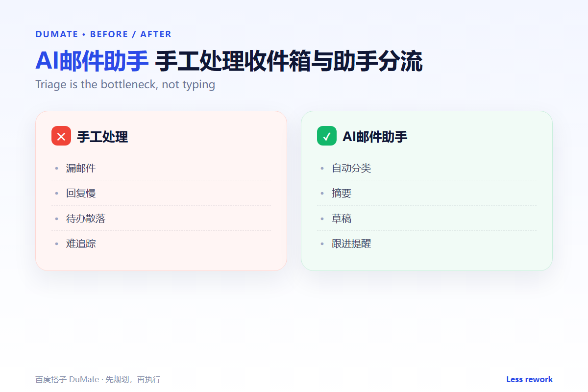Click the 手工处理收件箱与助手分流 title text
The width and height of the screenshot is (588, 392).
coord(289,61)
